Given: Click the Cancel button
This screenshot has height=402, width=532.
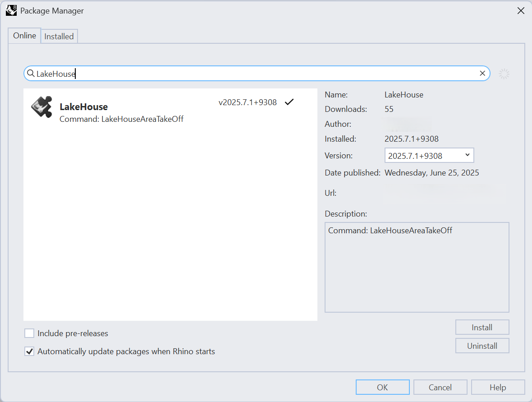Looking at the screenshot, I should pos(440,387).
